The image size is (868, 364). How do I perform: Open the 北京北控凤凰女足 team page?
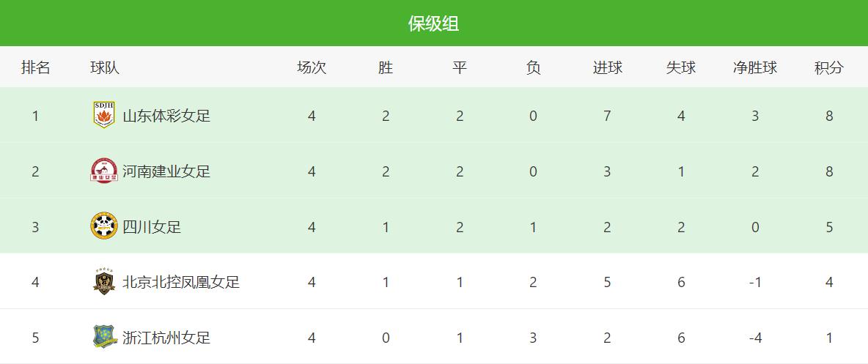[181, 282]
